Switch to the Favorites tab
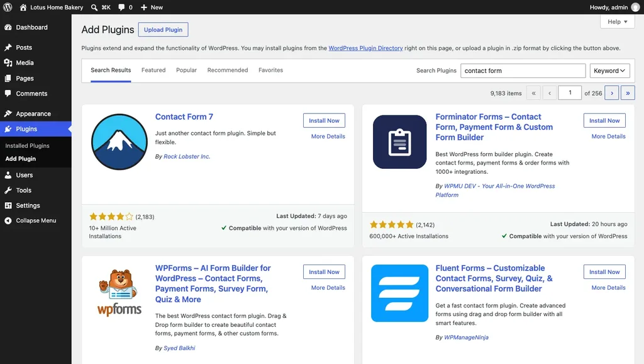Image resolution: width=644 pixels, height=364 pixels. point(270,71)
